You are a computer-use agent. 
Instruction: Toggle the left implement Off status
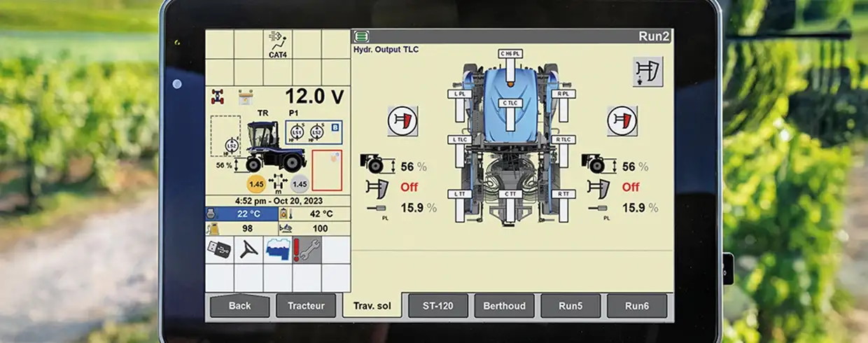pyautogui.click(x=409, y=187)
